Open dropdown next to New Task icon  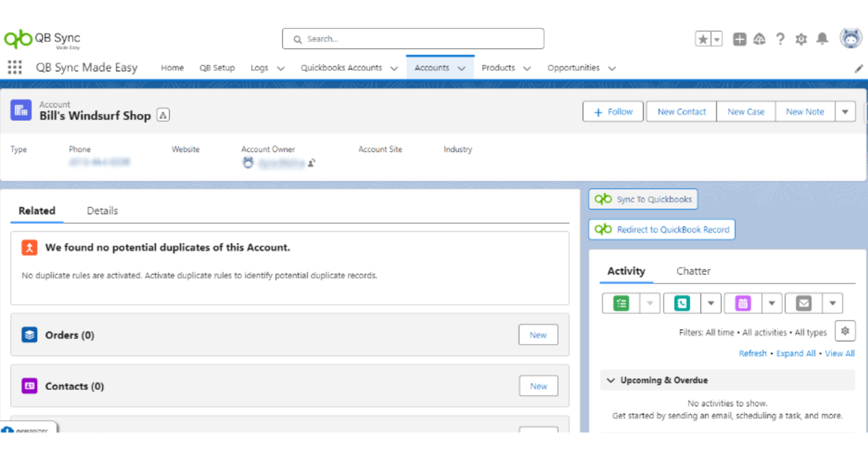(650, 303)
